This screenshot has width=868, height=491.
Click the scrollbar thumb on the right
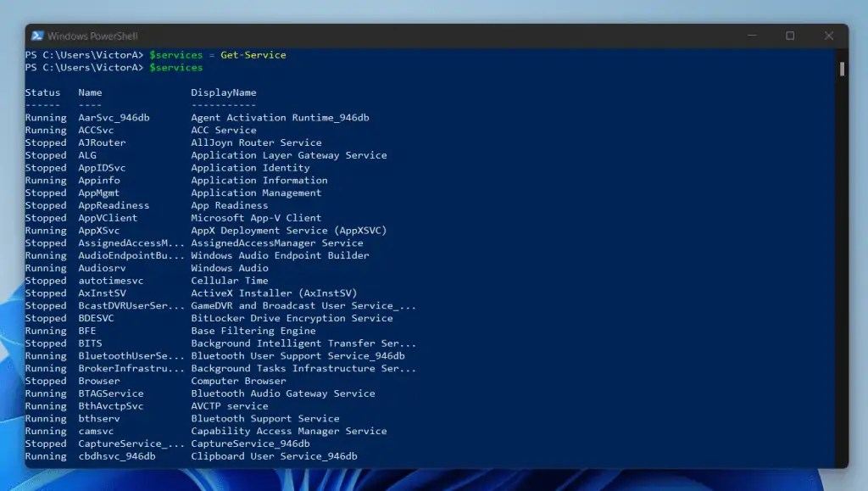click(x=842, y=68)
